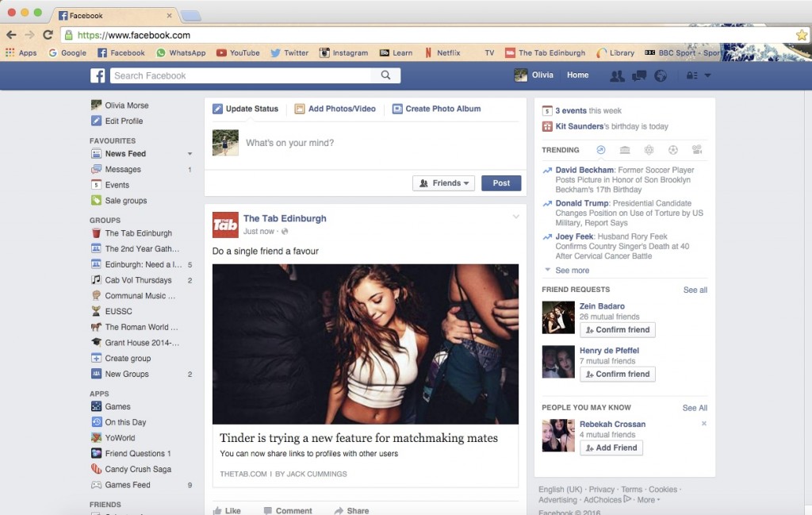Screen dimensions: 812x515
Task: Select the Create Photo Album tab
Action: [437, 109]
